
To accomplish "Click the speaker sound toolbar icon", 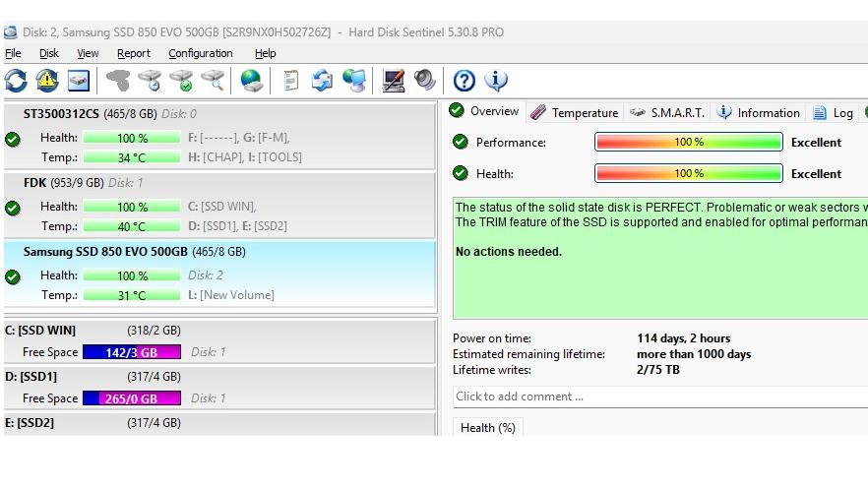I will [x=424, y=81].
